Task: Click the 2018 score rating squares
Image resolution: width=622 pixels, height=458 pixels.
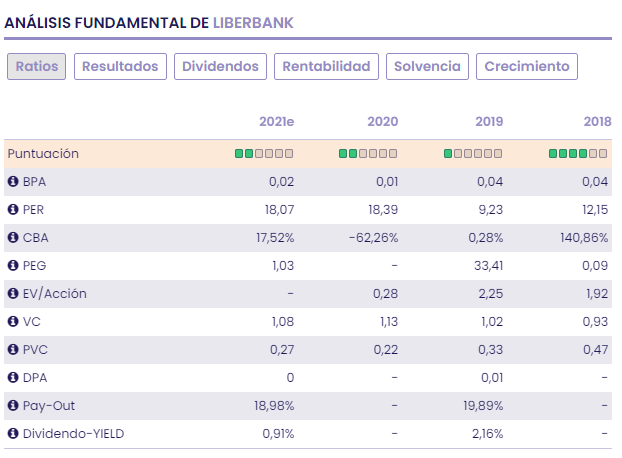Action: point(578,154)
